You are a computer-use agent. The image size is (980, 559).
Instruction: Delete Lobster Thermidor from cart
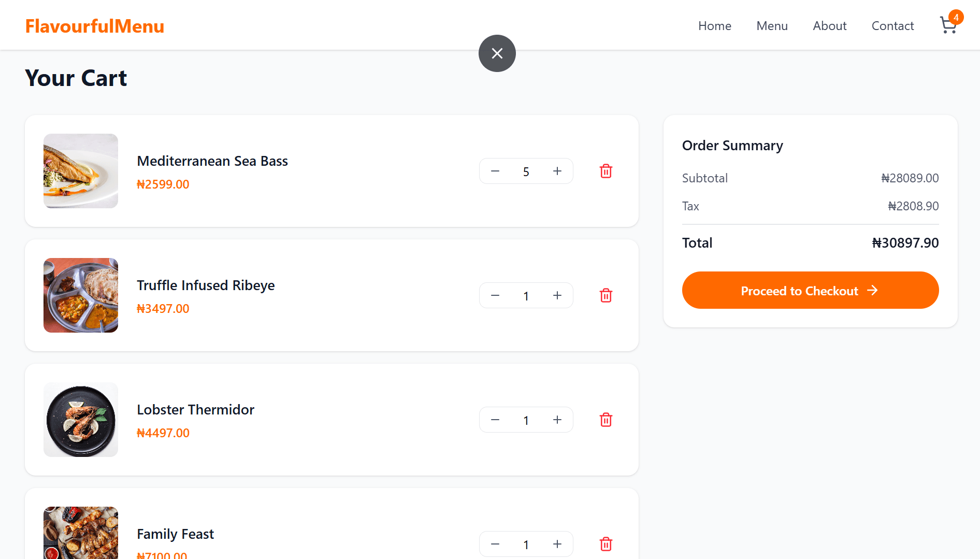(x=606, y=420)
